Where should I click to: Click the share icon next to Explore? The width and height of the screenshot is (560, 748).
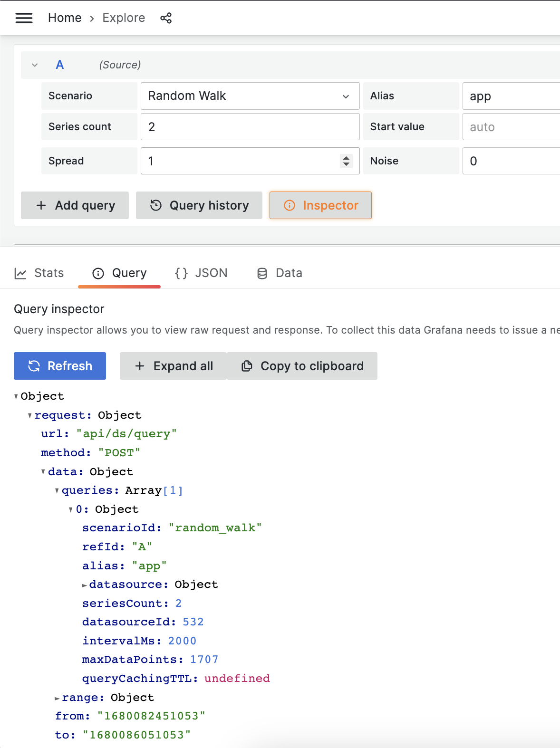166,18
